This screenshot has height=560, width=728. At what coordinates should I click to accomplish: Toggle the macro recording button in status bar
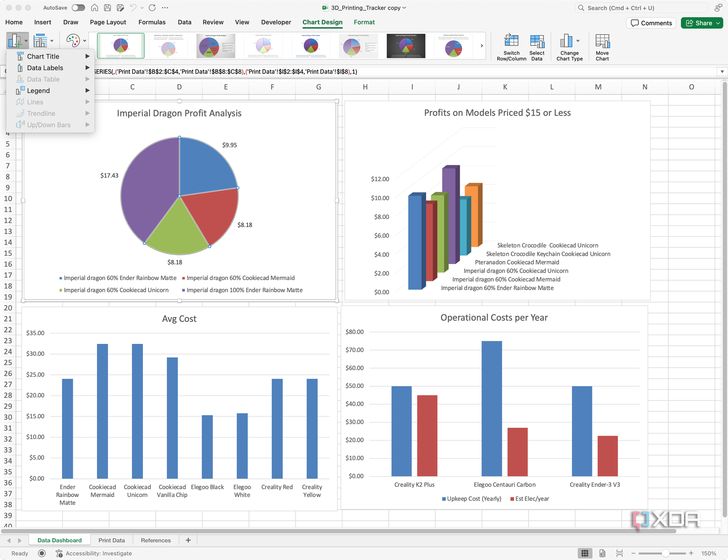42,553
